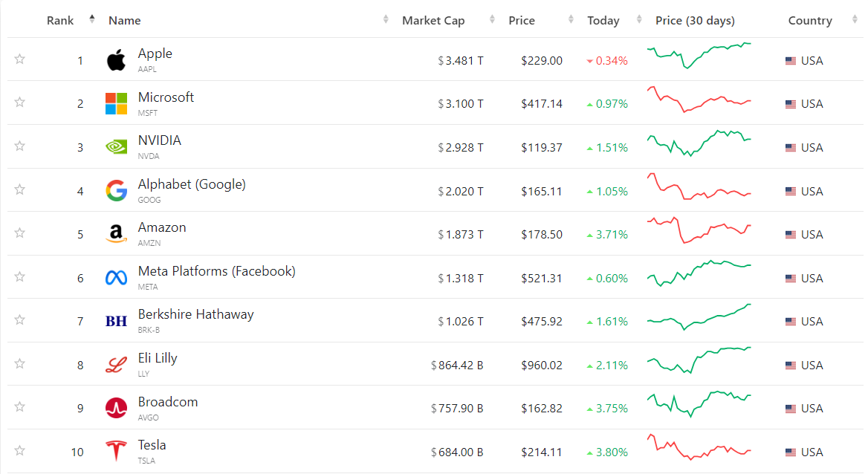Click the Eli Lilly logo icon
This screenshot has width=868, height=474.
click(116, 365)
